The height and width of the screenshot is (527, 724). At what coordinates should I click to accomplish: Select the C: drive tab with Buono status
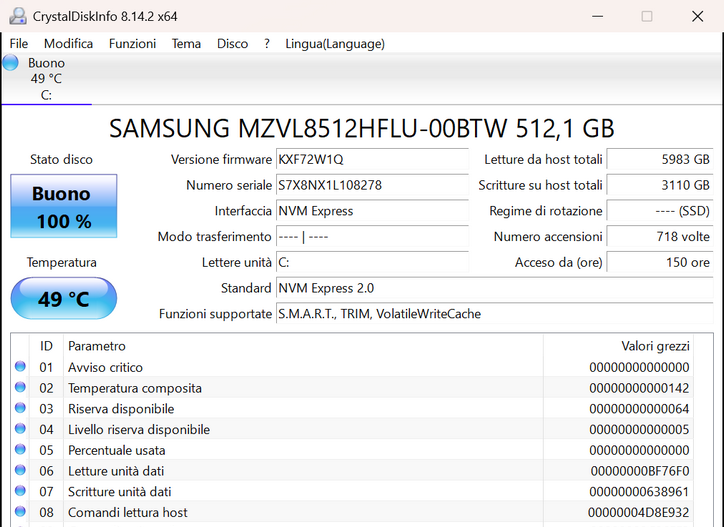click(x=46, y=79)
